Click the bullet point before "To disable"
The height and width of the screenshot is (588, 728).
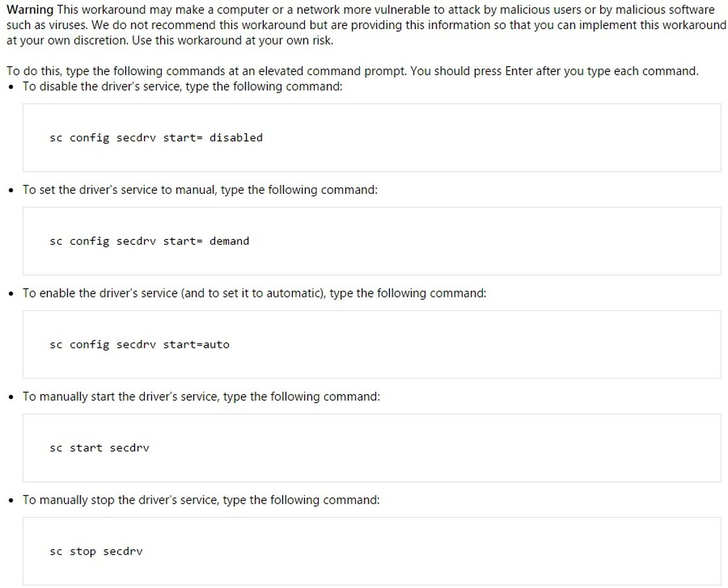[13, 87]
